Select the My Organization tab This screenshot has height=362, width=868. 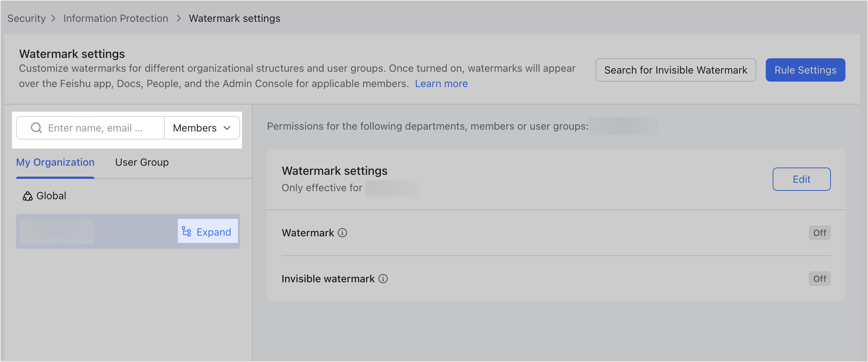tap(55, 162)
